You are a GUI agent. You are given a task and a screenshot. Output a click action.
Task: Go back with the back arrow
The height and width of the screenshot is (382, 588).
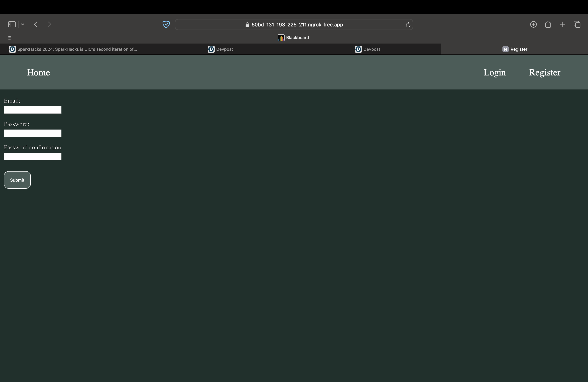(x=36, y=24)
